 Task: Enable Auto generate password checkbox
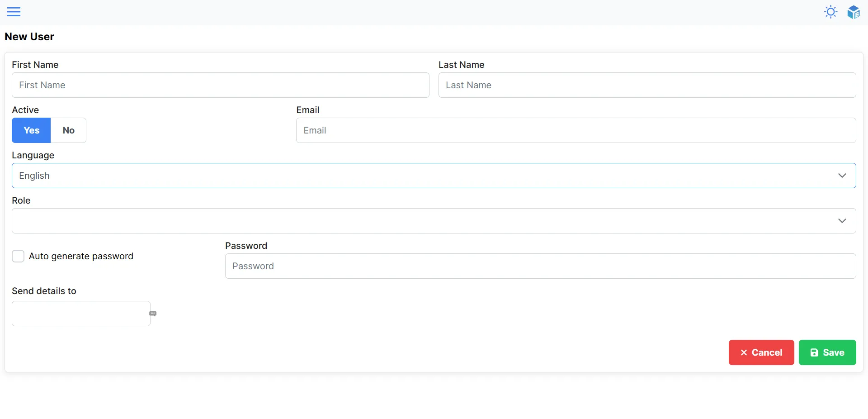click(x=18, y=256)
